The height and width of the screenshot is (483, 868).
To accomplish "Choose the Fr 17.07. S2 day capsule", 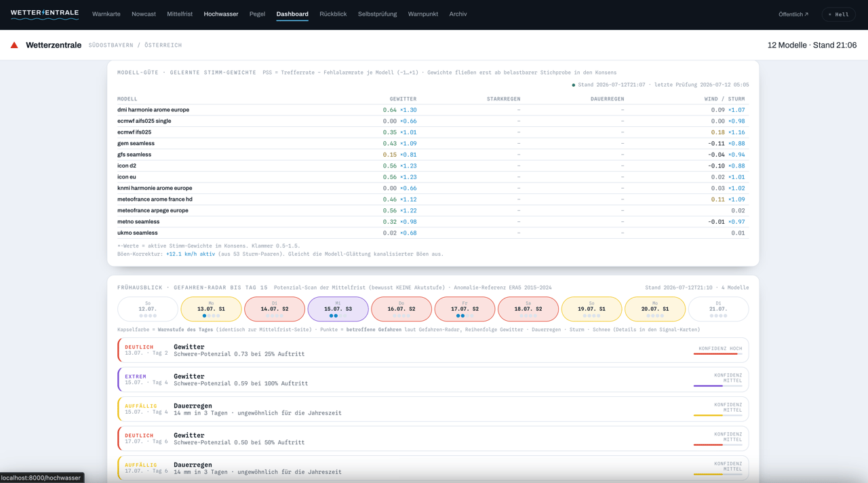I will click(x=465, y=309).
